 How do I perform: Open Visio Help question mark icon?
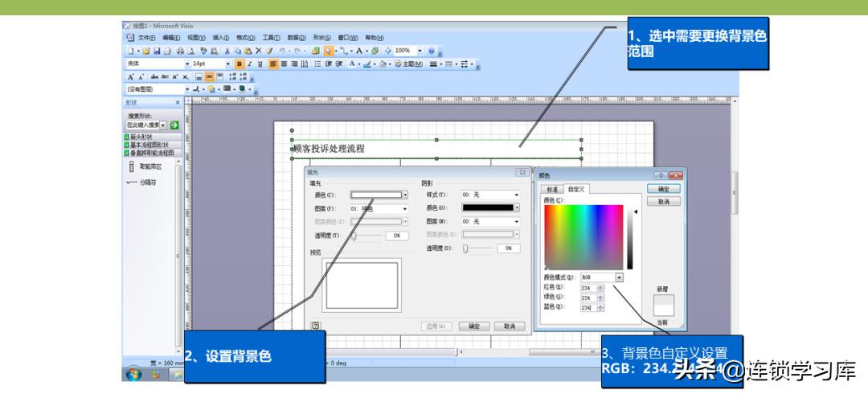coord(432,51)
